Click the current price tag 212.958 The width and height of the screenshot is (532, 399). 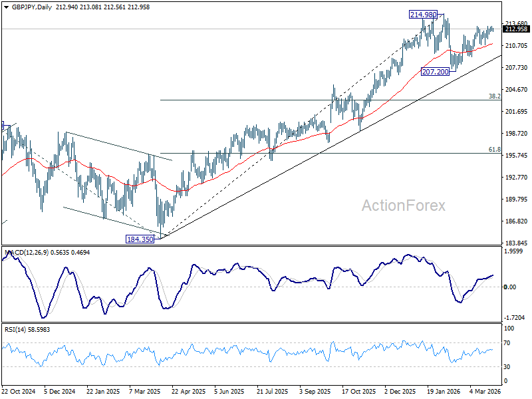pyautogui.click(x=517, y=29)
